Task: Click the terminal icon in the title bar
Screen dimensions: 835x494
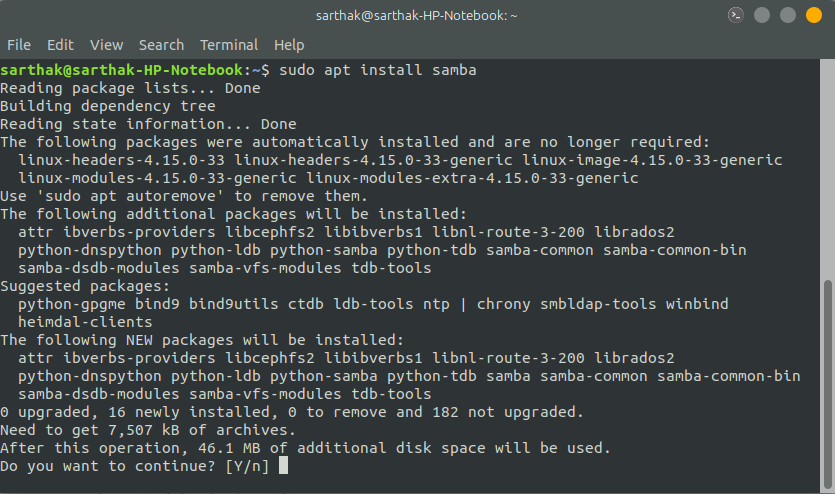Action: (x=735, y=15)
